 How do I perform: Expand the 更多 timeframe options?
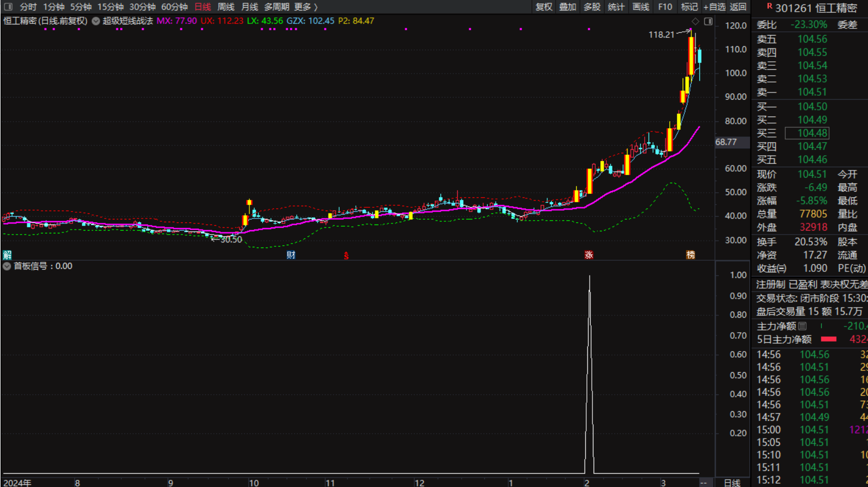pos(305,7)
